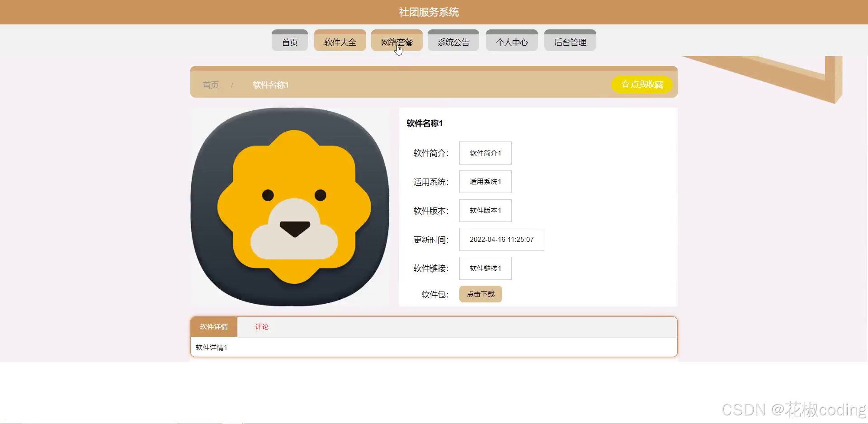The image size is (868, 424).
Task: Open the 软件大全 navigation item
Action: click(x=340, y=41)
